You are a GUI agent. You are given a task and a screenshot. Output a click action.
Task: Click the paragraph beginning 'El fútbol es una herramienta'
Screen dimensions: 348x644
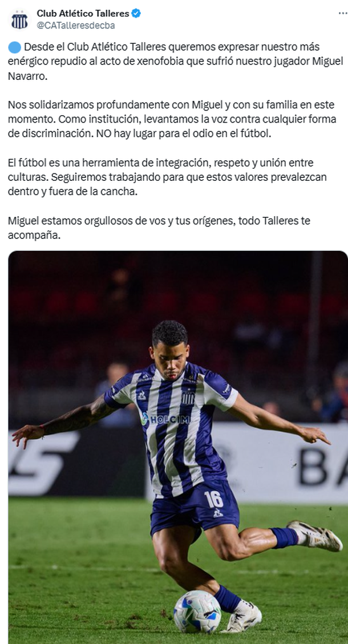click(x=167, y=177)
